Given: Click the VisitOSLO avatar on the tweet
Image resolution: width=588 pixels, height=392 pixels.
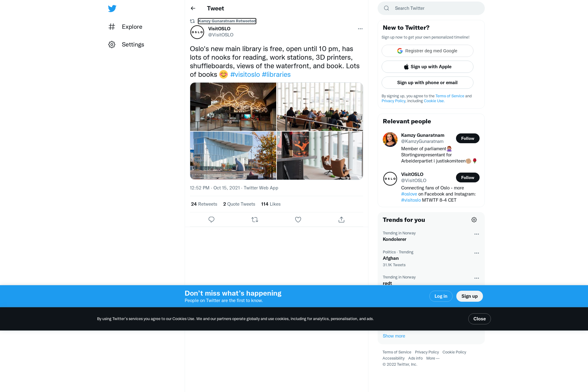Looking at the screenshot, I should 197,32.
